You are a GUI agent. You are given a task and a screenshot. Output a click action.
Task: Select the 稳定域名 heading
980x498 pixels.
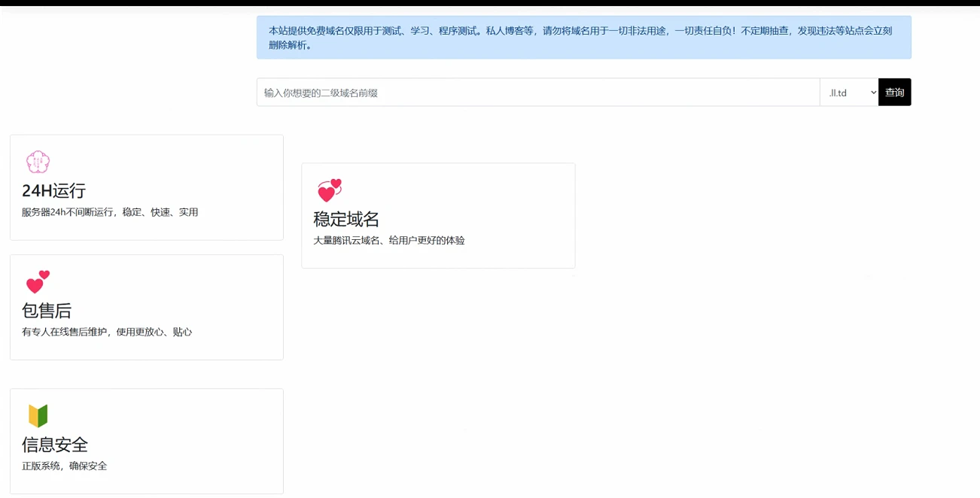pos(346,220)
